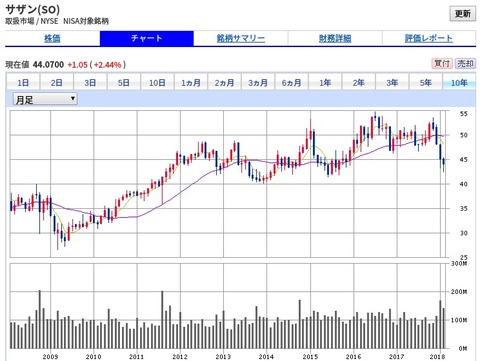Click the +1.05 (+2.44%) change value
480x361 pixels.
point(97,64)
